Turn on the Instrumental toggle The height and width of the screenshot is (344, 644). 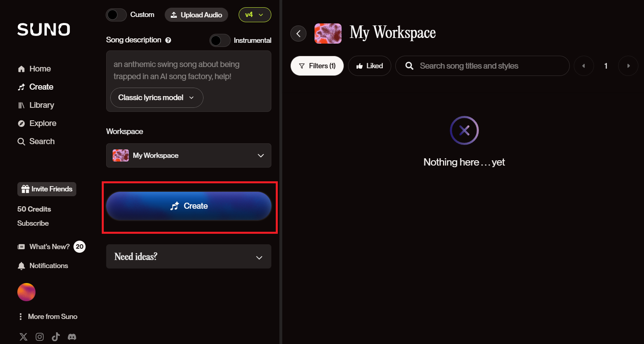pos(220,40)
